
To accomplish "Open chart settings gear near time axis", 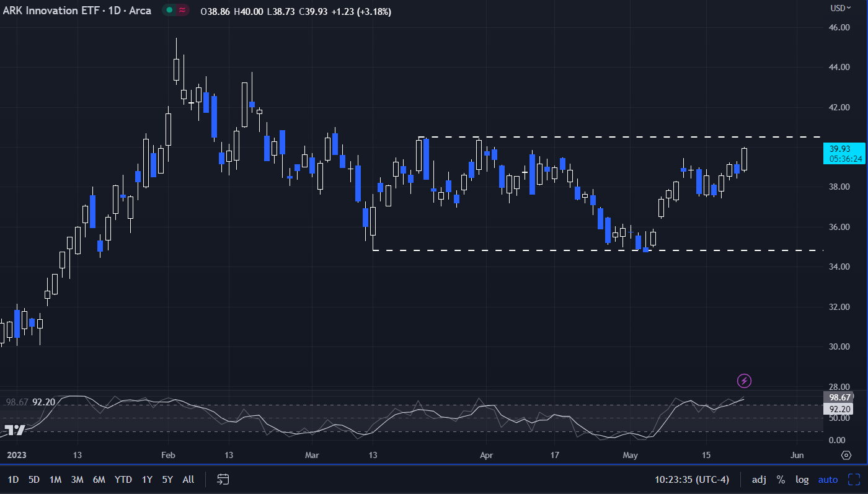I will [x=846, y=455].
